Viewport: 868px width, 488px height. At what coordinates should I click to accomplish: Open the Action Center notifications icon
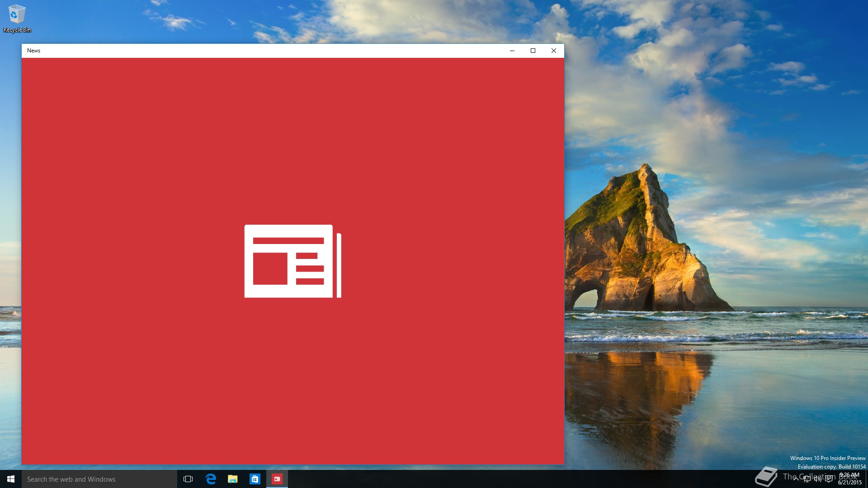coord(829,479)
